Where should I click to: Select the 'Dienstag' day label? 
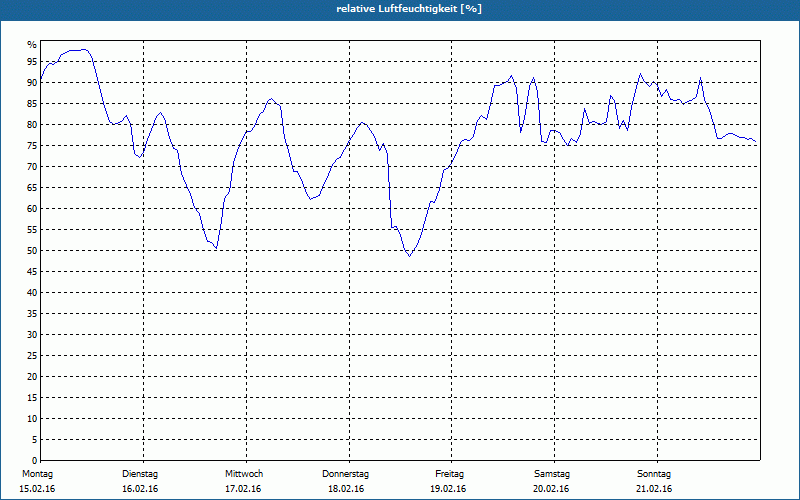pyautogui.click(x=140, y=474)
